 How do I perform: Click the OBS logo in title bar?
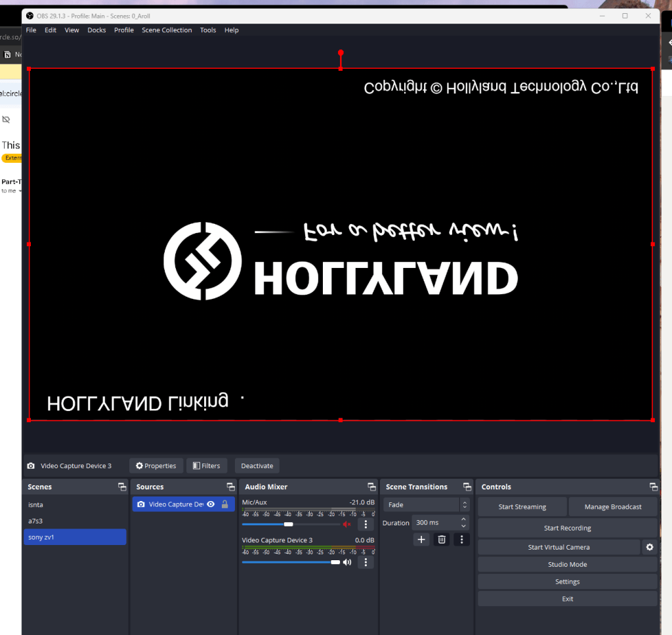coord(30,16)
